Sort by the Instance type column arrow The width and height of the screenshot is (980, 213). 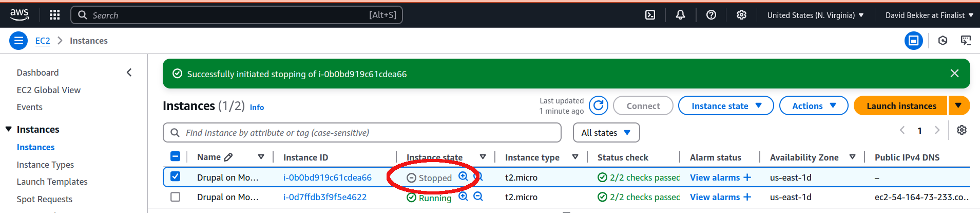[575, 157]
